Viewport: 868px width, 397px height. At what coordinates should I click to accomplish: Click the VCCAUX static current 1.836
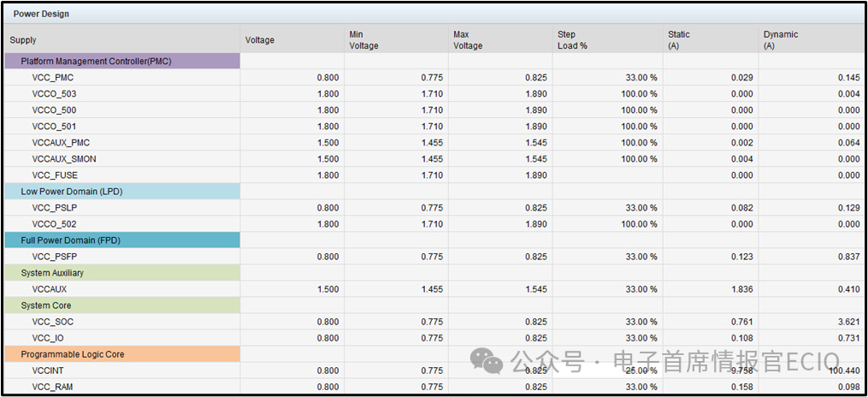pyautogui.click(x=741, y=289)
